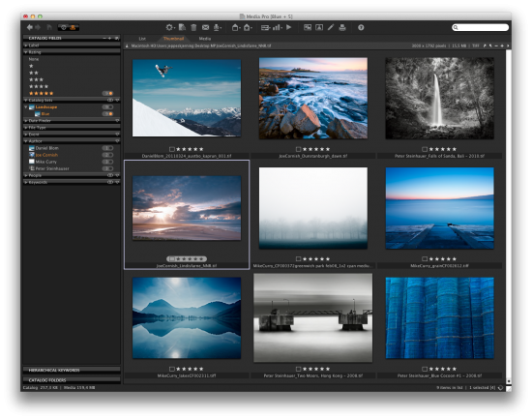
Task: Expand the Label section
Action: point(26,45)
